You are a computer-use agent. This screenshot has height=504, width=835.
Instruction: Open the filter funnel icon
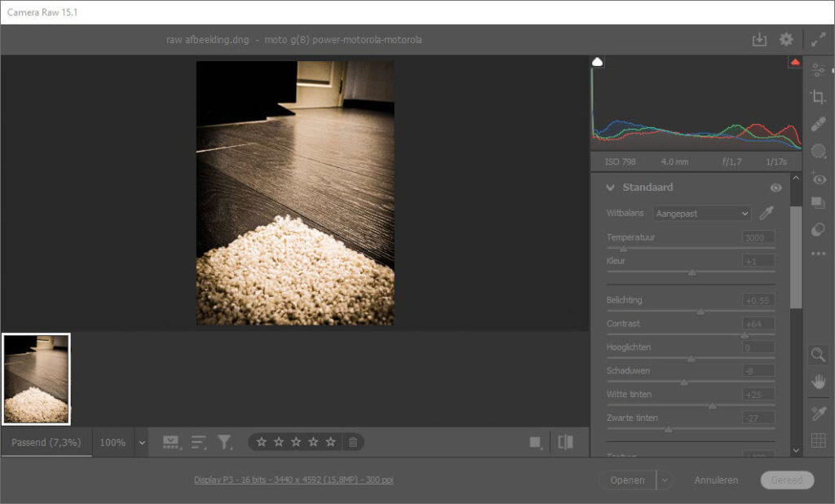pos(225,442)
